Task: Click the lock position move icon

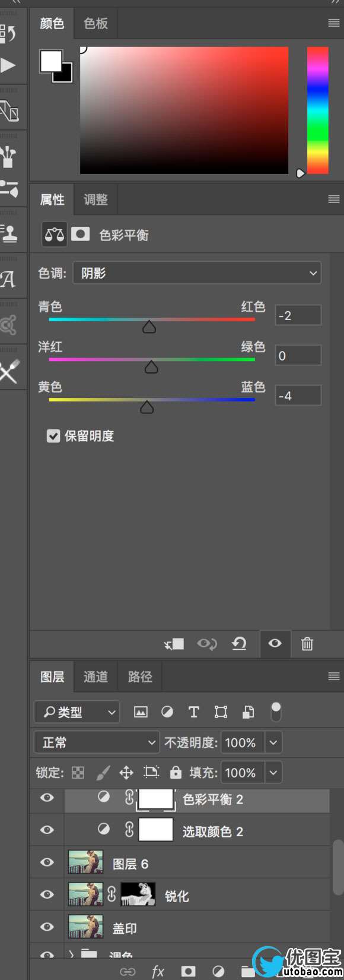Action: (x=126, y=773)
